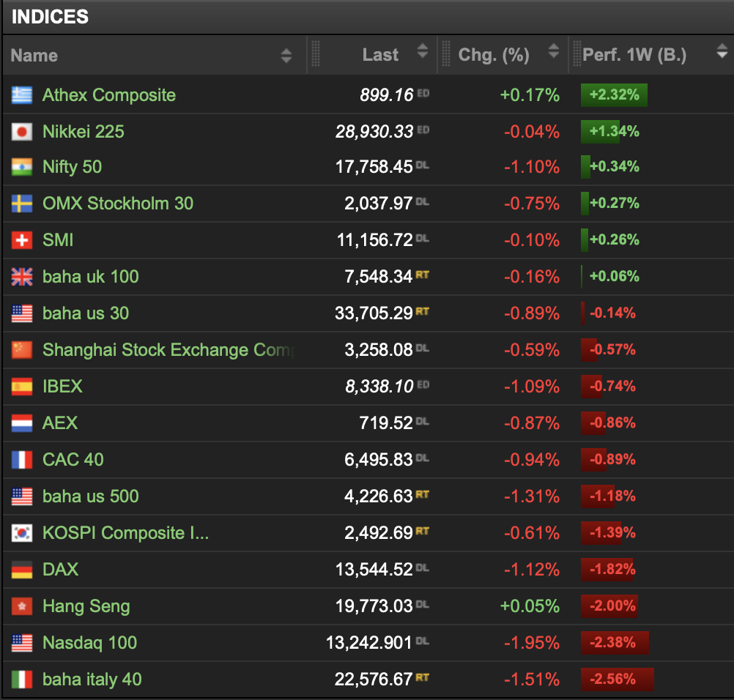Open the Nifty 50 index
This screenshot has width=734, height=700.
[72, 167]
